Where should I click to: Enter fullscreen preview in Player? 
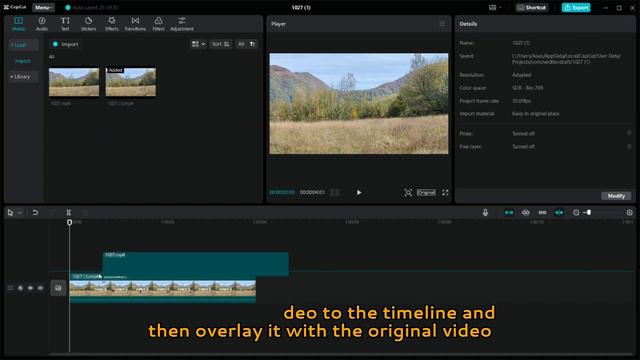(445, 193)
